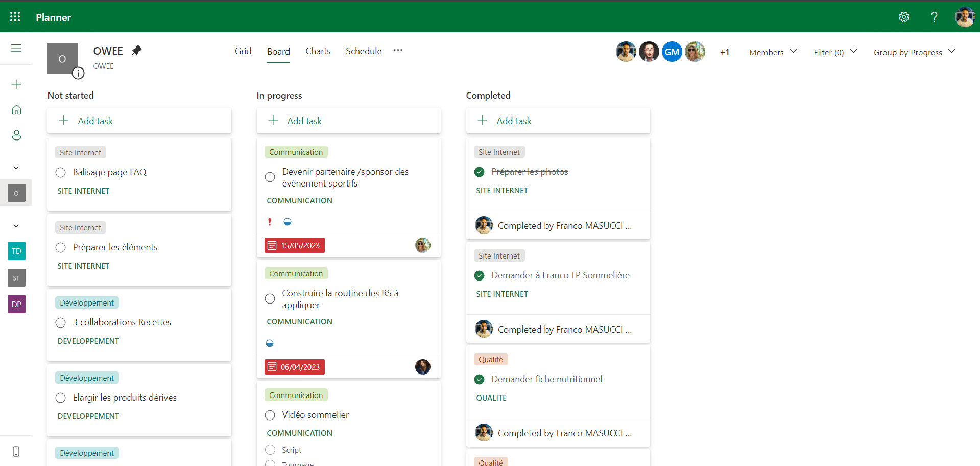The width and height of the screenshot is (980, 466).
Task: Click the blue GM member avatar
Action: point(672,52)
